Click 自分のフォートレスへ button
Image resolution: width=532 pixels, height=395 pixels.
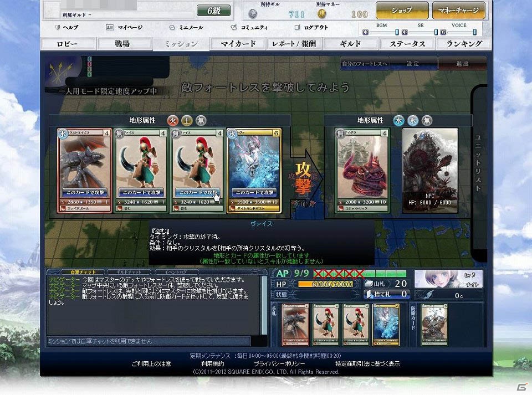365,63
